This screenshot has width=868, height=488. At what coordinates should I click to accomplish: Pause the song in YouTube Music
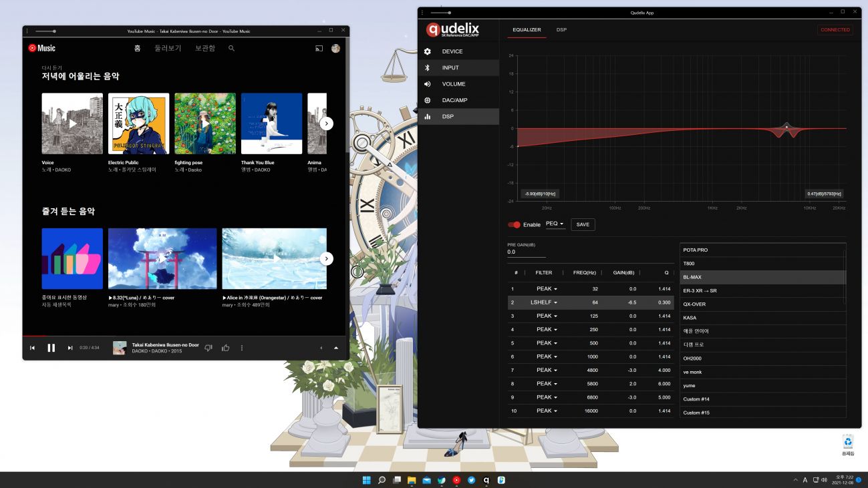point(51,348)
